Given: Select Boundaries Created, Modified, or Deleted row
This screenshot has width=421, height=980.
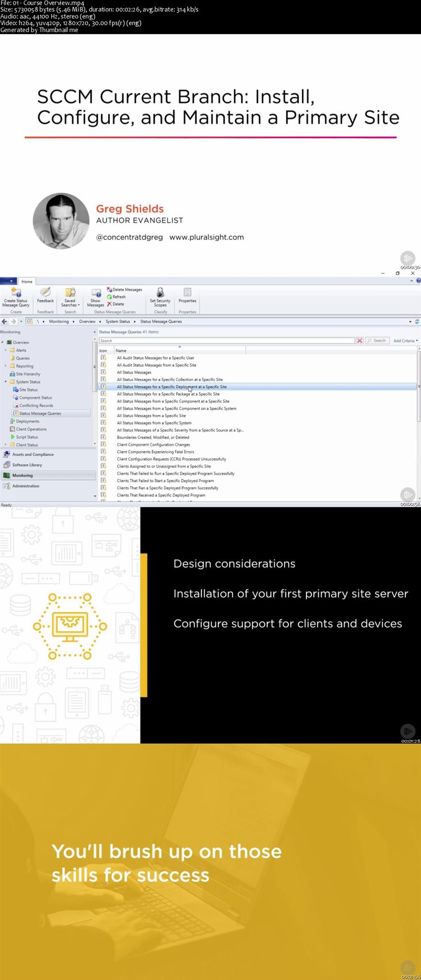Looking at the screenshot, I should coord(153,437).
